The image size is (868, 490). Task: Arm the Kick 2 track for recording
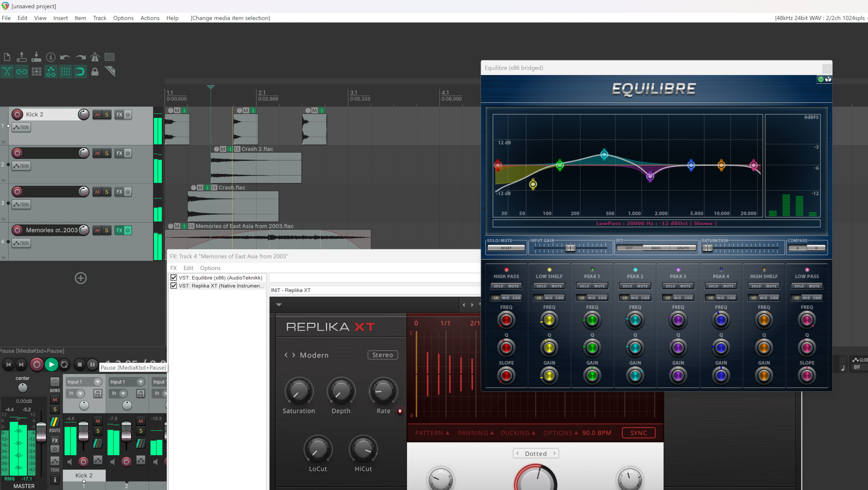click(17, 114)
